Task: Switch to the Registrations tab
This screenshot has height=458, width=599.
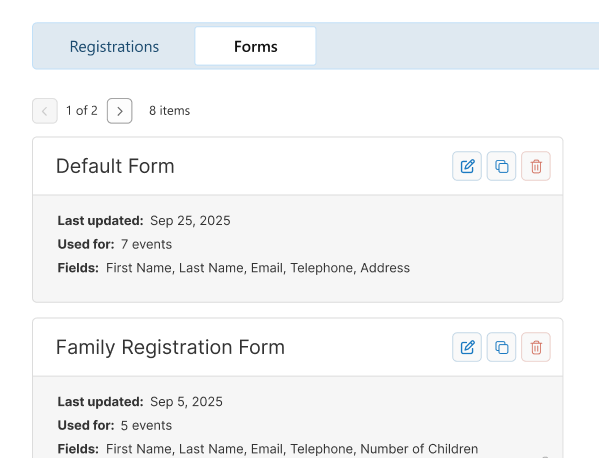Action: [x=114, y=47]
